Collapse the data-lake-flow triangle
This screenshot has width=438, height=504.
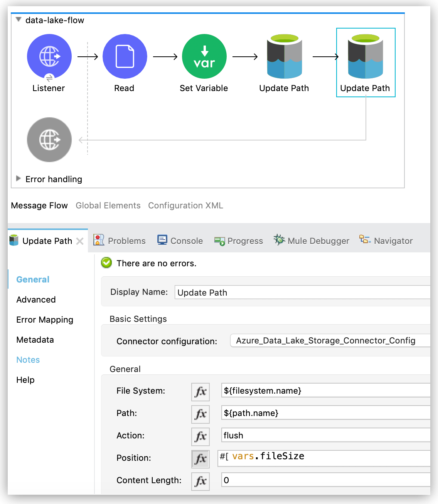point(18,19)
